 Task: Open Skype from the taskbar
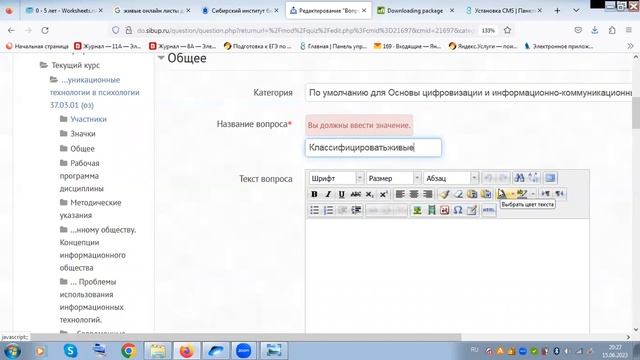[70, 350]
